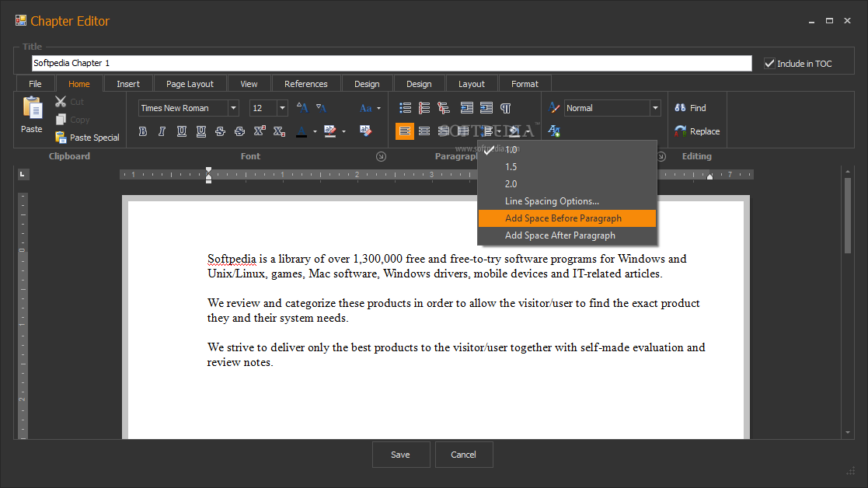Click the active Align Left icon

coord(405,131)
